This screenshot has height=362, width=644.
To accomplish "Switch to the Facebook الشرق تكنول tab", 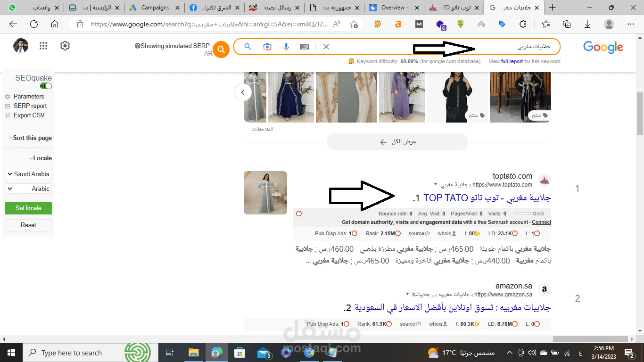I will tap(215, 8).
